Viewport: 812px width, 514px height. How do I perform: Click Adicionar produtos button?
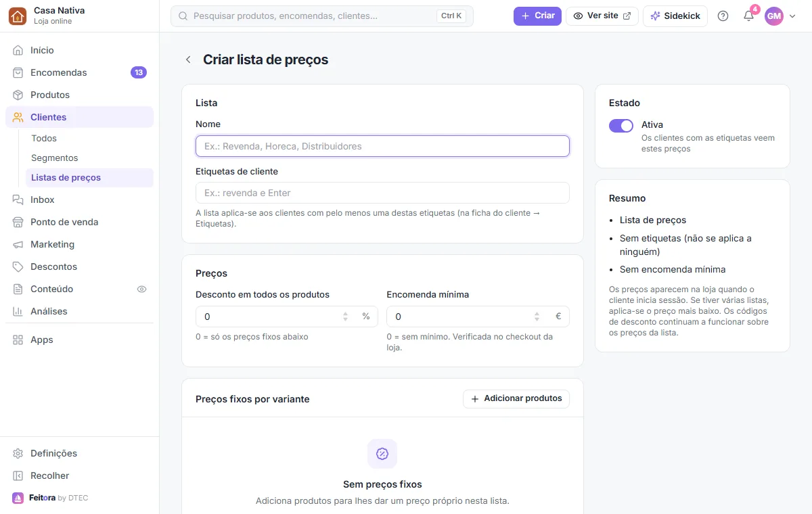(x=516, y=399)
